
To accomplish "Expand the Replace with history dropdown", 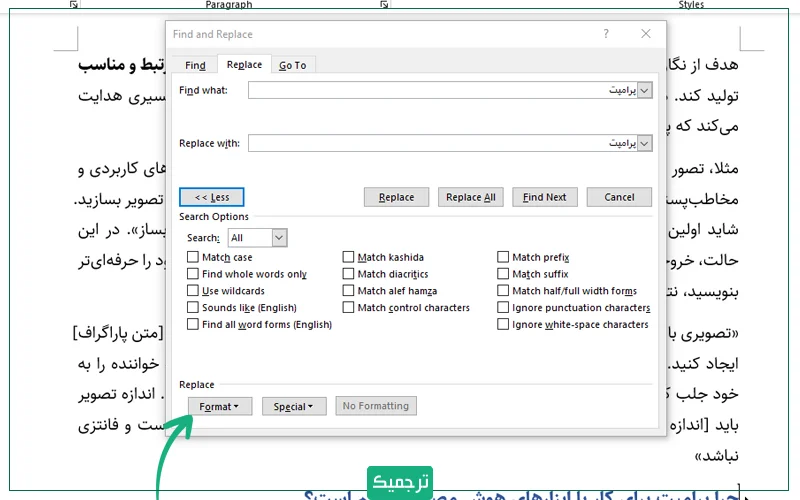I will (x=644, y=143).
